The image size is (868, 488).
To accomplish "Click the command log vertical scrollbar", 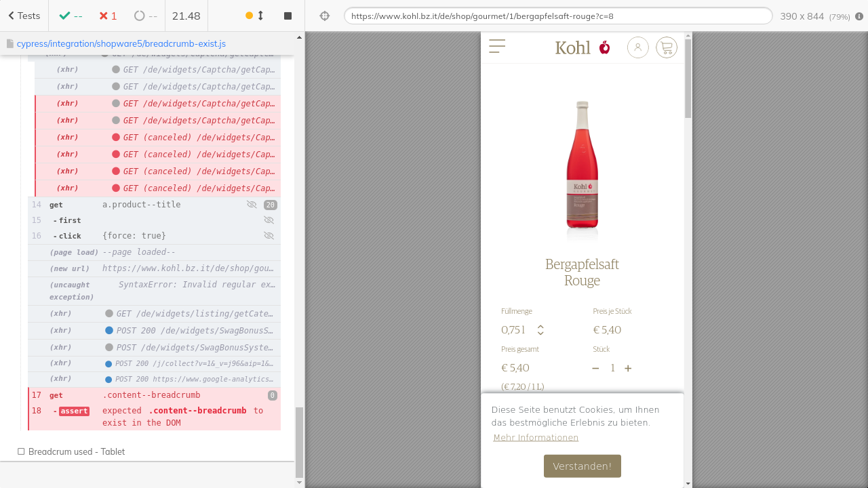I will (x=299, y=441).
